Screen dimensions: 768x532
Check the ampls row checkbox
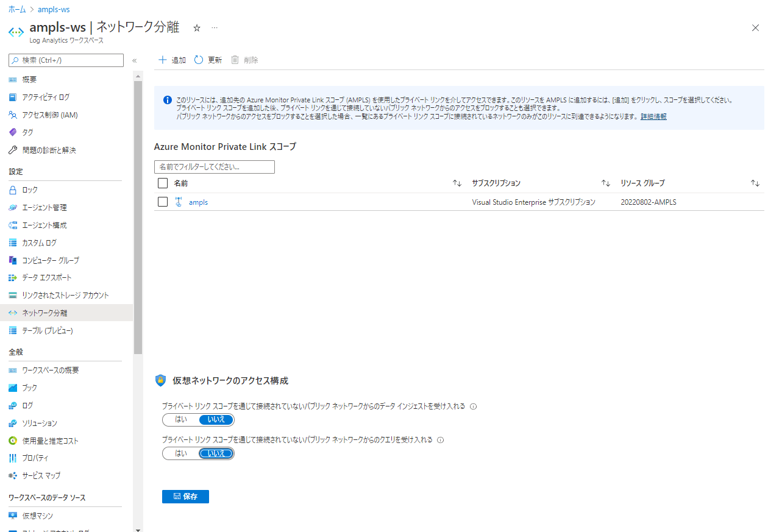pyautogui.click(x=163, y=202)
